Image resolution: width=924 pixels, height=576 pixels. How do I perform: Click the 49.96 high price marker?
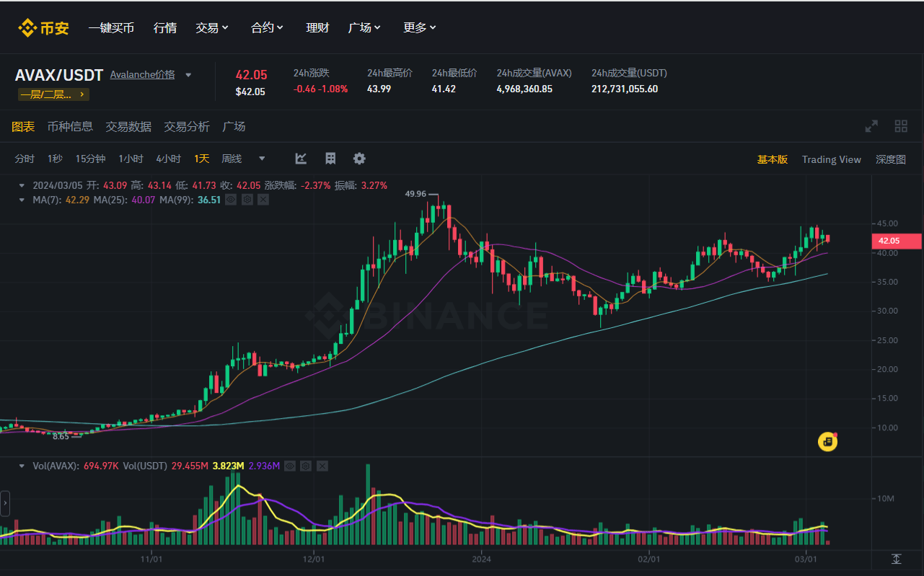tap(415, 194)
